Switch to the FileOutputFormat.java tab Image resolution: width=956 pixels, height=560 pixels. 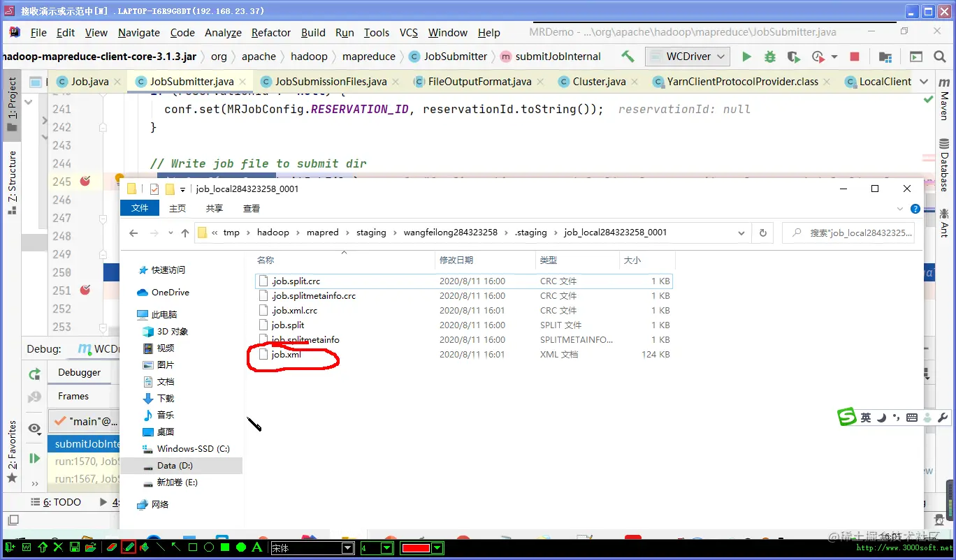click(479, 82)
